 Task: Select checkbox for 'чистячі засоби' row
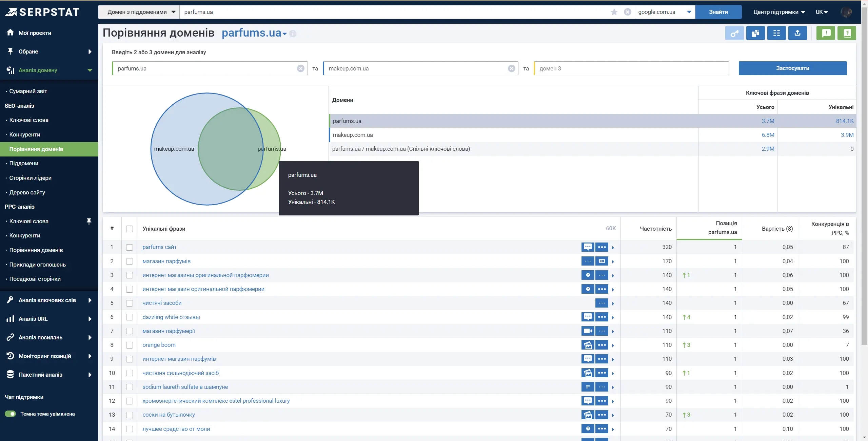point(130,303)
